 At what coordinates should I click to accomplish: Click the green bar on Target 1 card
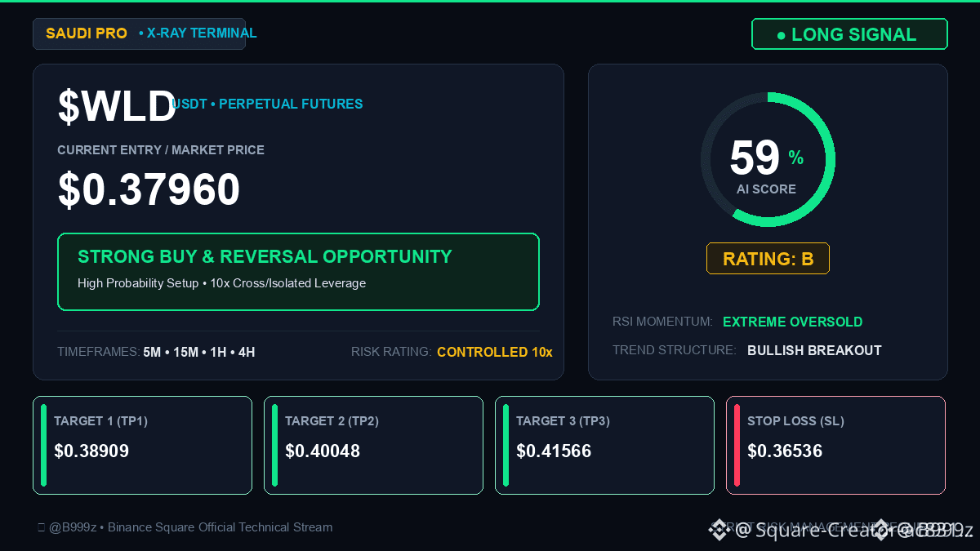click(43, 445)
